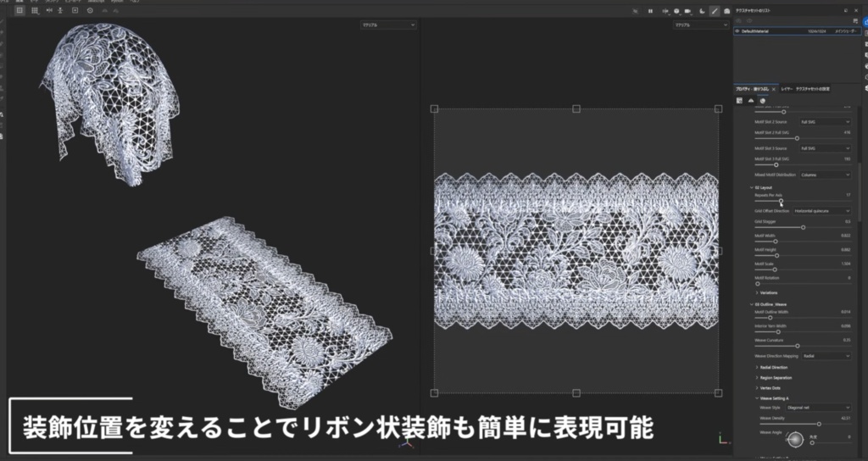Open Weave Style dropdown
The height and width of the screenshot is (461, 868).
coord(818,408)
